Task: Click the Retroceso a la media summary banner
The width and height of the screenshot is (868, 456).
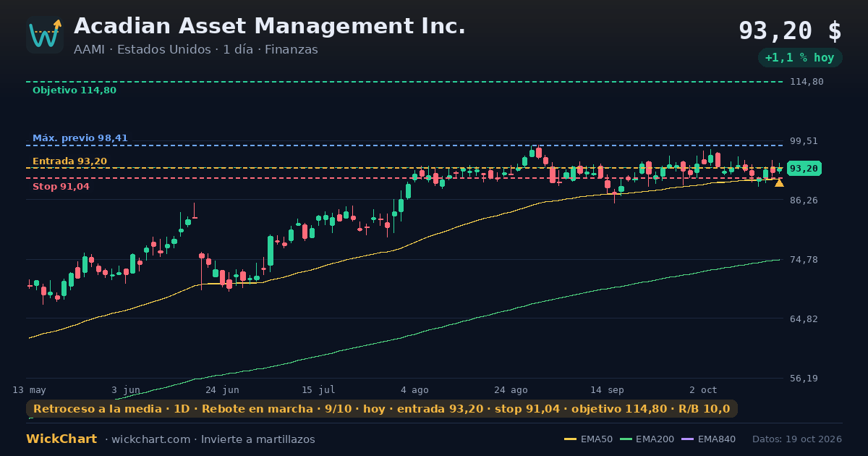Action: point(382,409)
